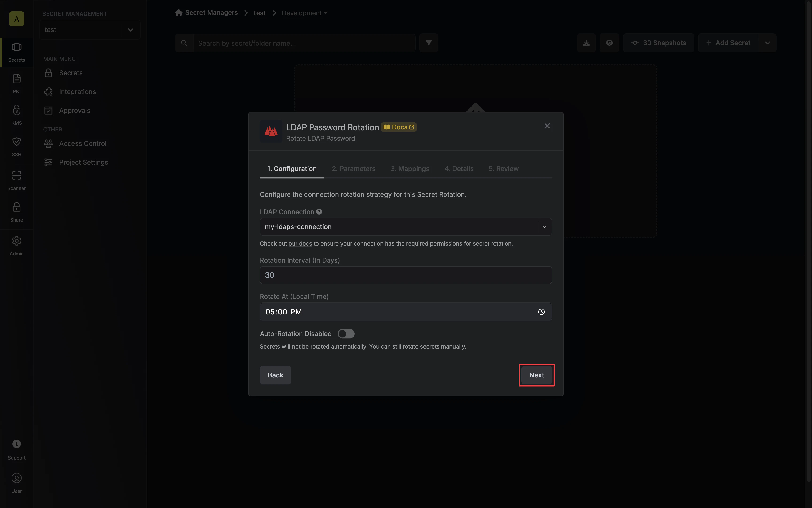Open the Secrets section in left rail

[x=16, y=52]
